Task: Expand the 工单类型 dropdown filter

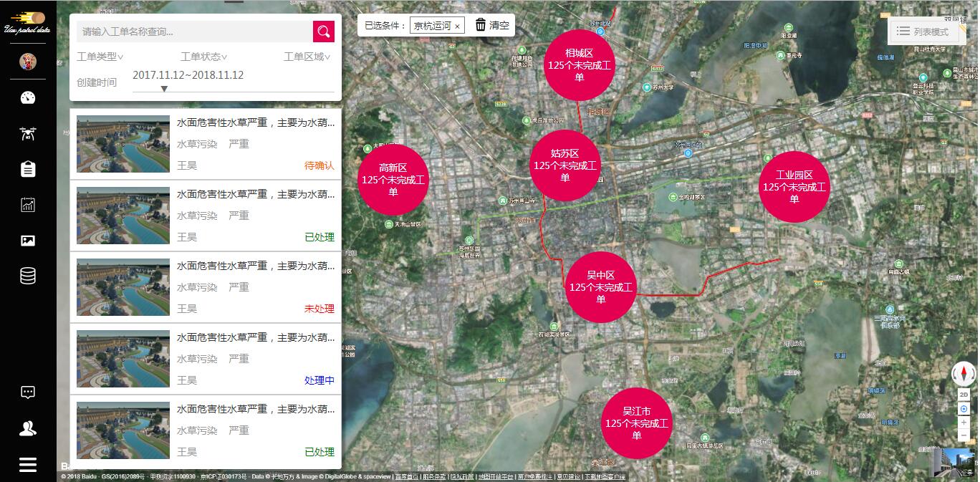Action: pos(100,57)
